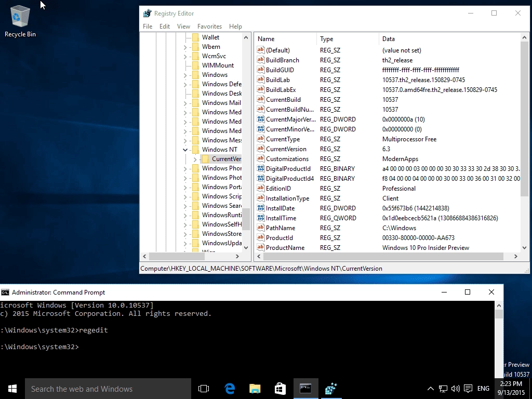This screenshot has width=532, height=399.
Task: Expand the Windows Mail tree node
Action: tap(185, 103)
